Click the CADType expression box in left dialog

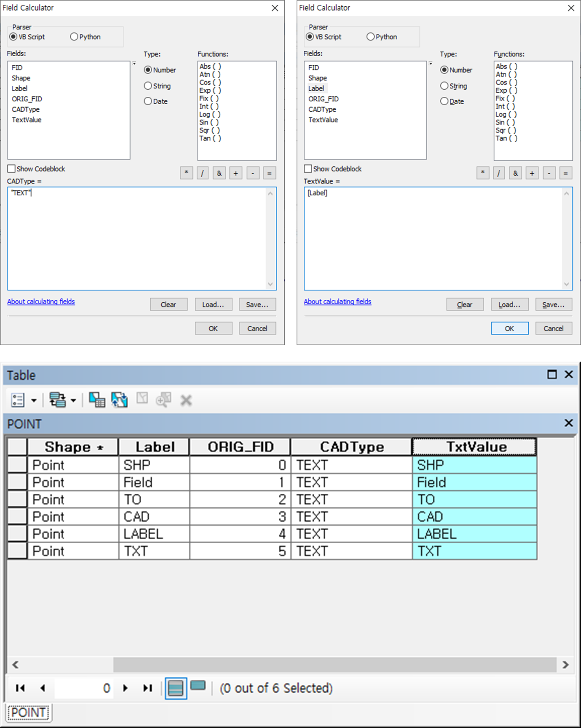(142, 239)
